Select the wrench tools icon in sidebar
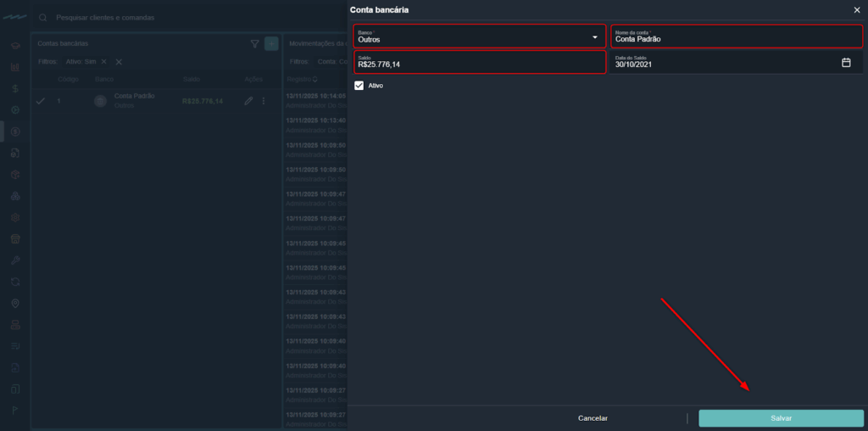868x431 pixels. pyautogui.click(x=15, y=260)
